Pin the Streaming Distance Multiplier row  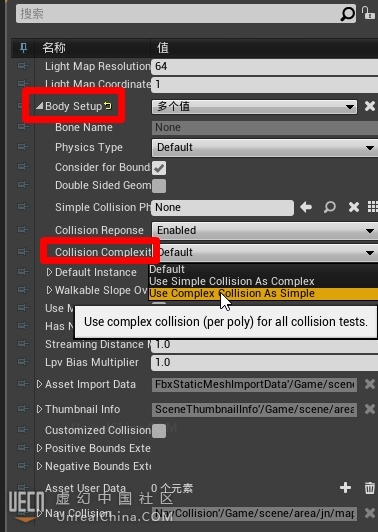pyautogui.click(x=23, y=344)
